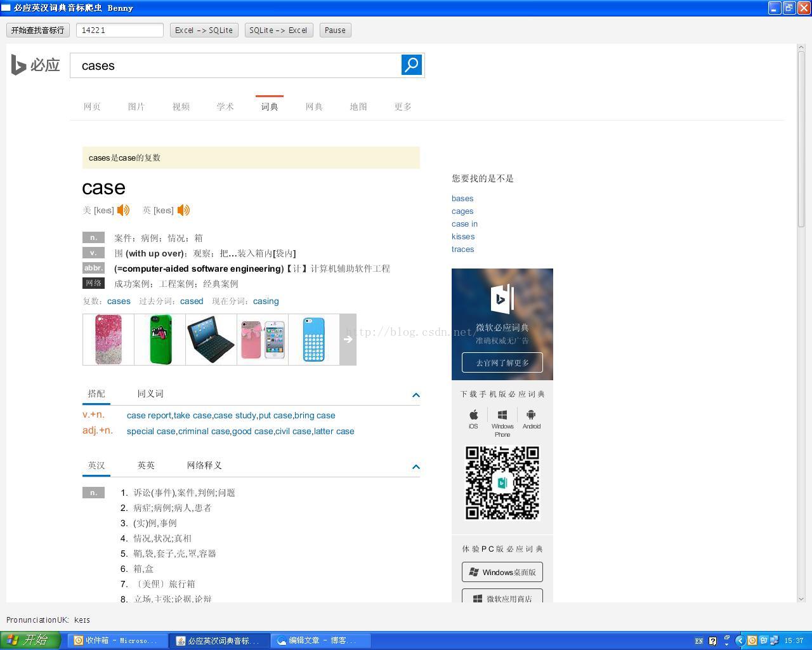The height and width of the screenshot is (650, 812).
Task: Click the 去官网了解更多 button in ad
Action: coord(502,362)
